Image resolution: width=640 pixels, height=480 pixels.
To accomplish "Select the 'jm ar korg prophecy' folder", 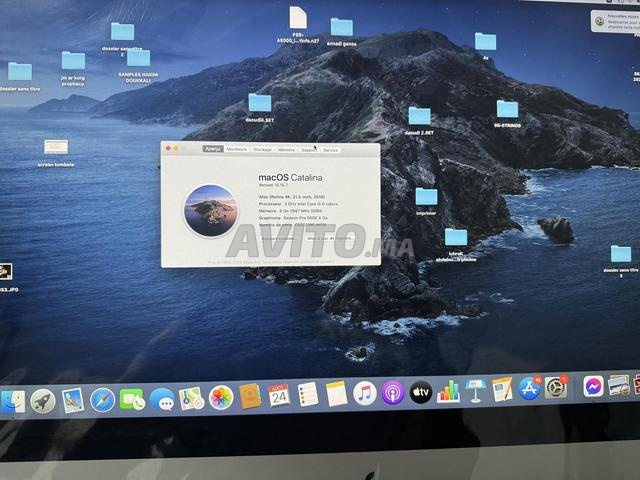I will (73, 68).
